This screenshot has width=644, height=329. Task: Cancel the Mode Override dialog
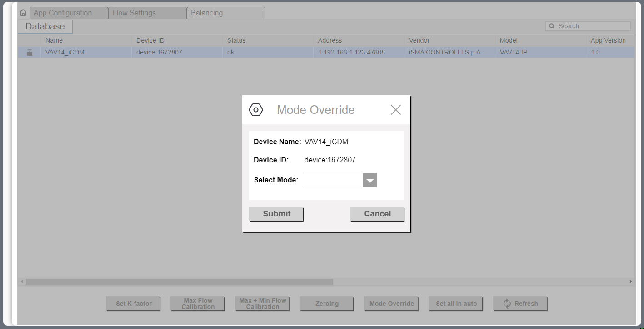[x=377, y=214]
